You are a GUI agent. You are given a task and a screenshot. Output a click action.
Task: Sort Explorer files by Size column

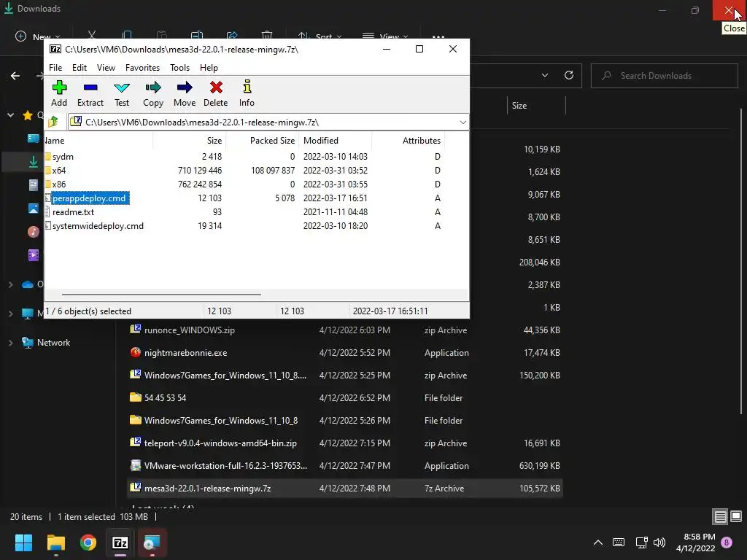536,106
